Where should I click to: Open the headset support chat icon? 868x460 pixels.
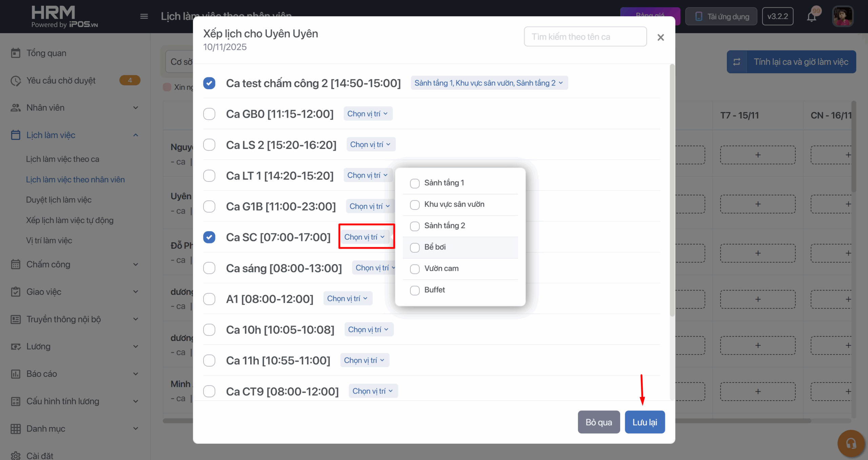tap(851, 443)
